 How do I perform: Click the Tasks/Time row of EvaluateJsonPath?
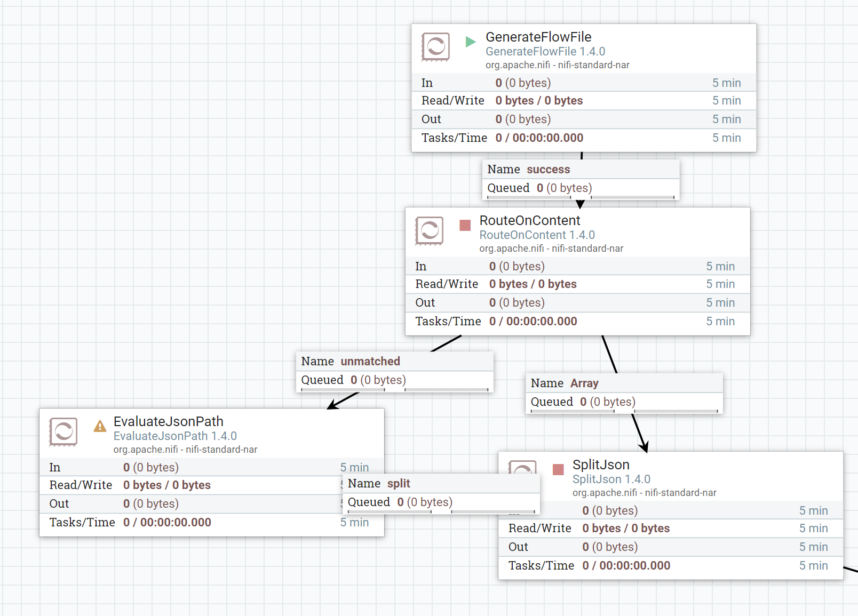pos(160,522)
